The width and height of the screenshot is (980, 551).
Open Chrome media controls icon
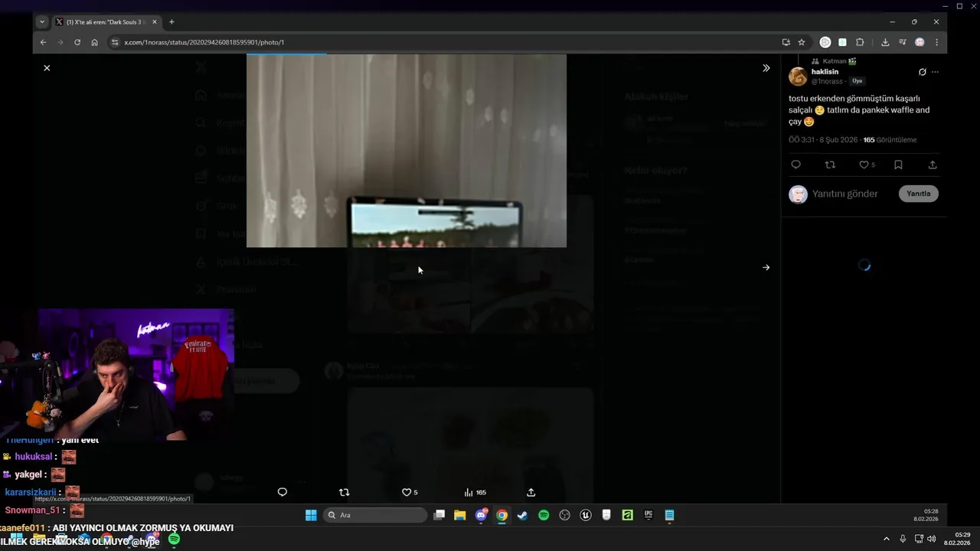(903, 42)
